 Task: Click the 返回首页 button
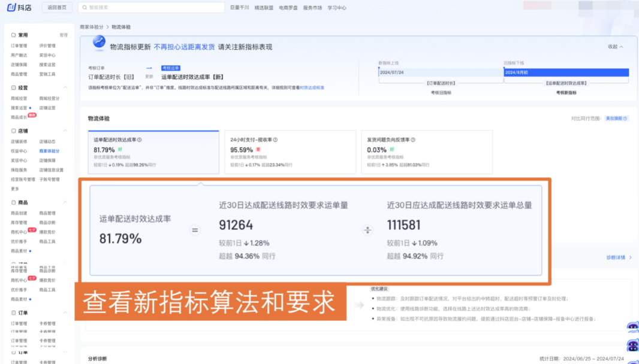tap(57, 7)
